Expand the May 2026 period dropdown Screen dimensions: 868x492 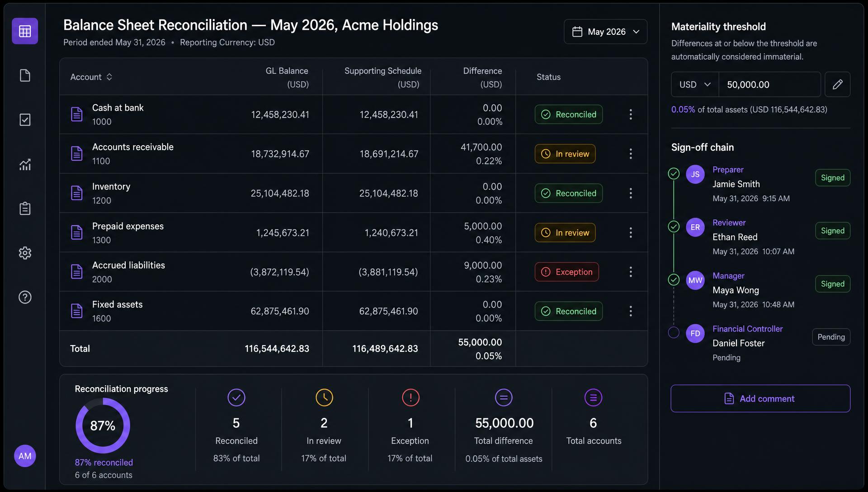(605, 32)
